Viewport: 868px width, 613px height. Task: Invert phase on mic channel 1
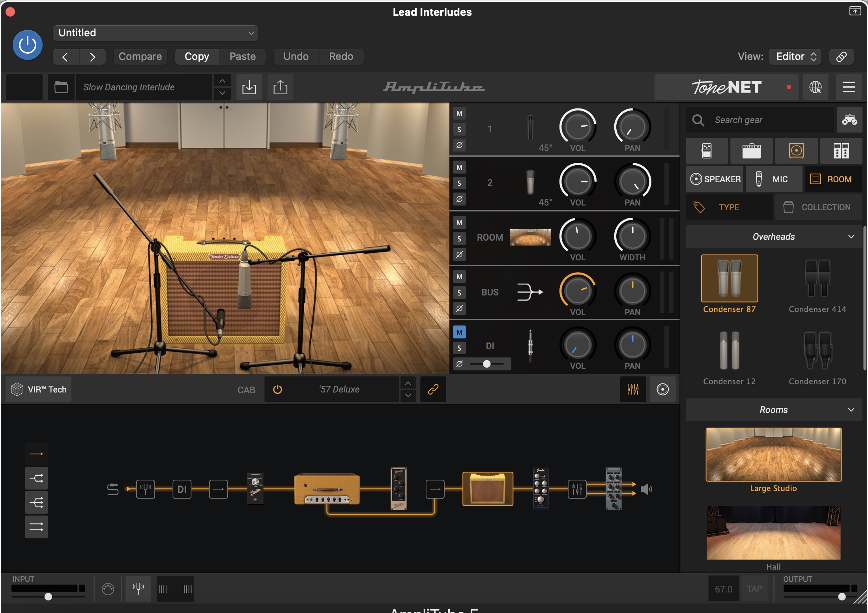coord(459,145)
